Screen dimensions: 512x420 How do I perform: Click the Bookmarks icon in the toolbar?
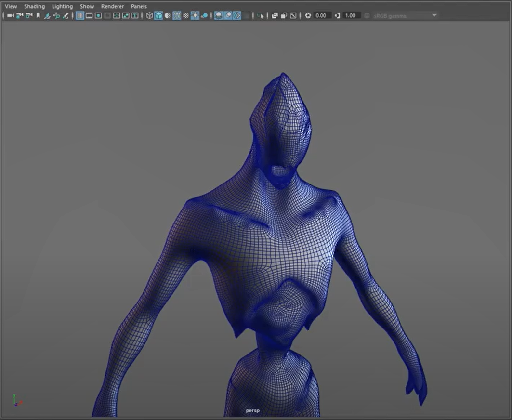(x=38, y=15)
